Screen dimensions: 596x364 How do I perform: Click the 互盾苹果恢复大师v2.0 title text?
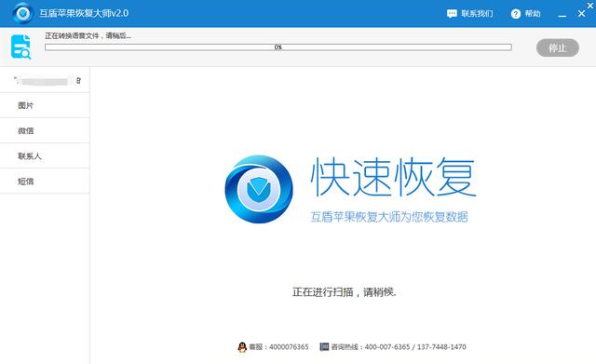point(84,13)
